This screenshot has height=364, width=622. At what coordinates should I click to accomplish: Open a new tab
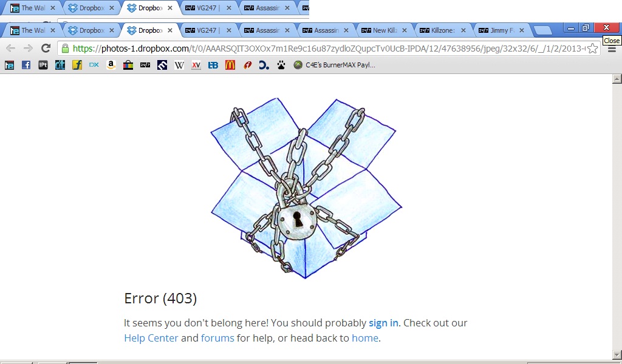[x=542, y=30]
